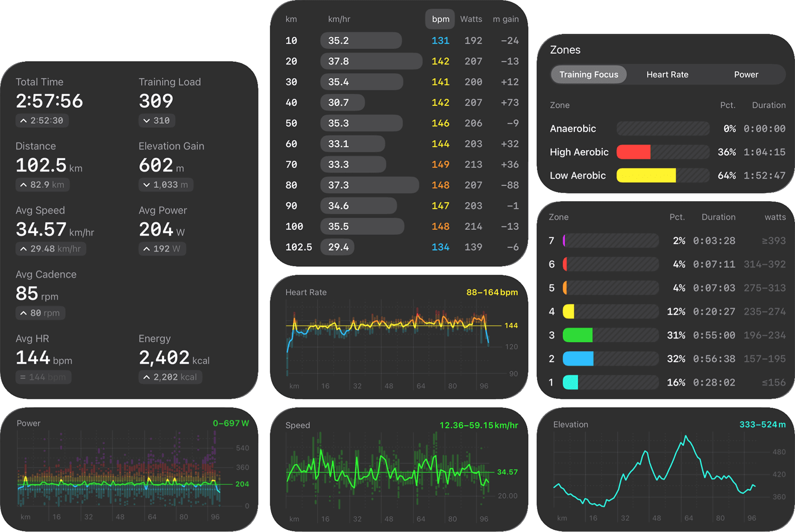Toggle the bpm column header
795x532 pixels.
coord(440,19)
